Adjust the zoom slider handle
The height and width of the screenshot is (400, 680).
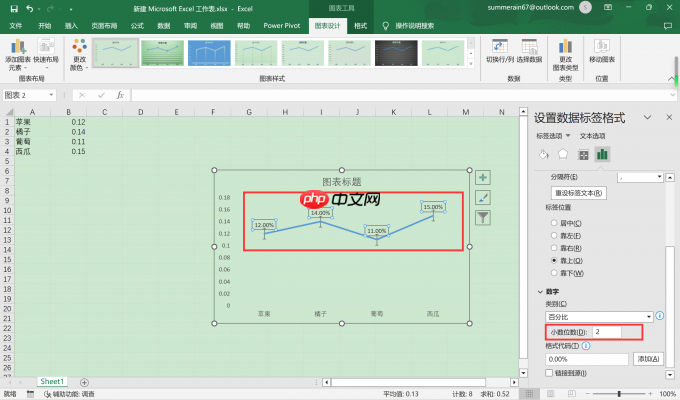tap(619, 394)
